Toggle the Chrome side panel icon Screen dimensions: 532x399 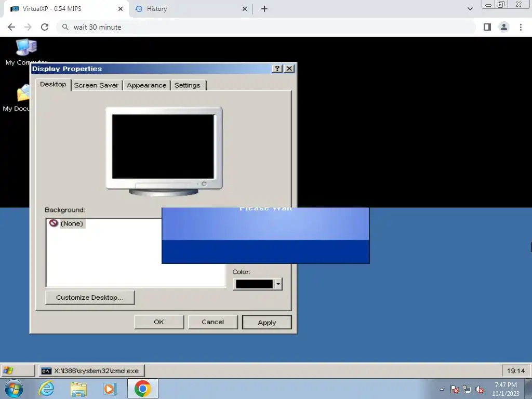487,27
